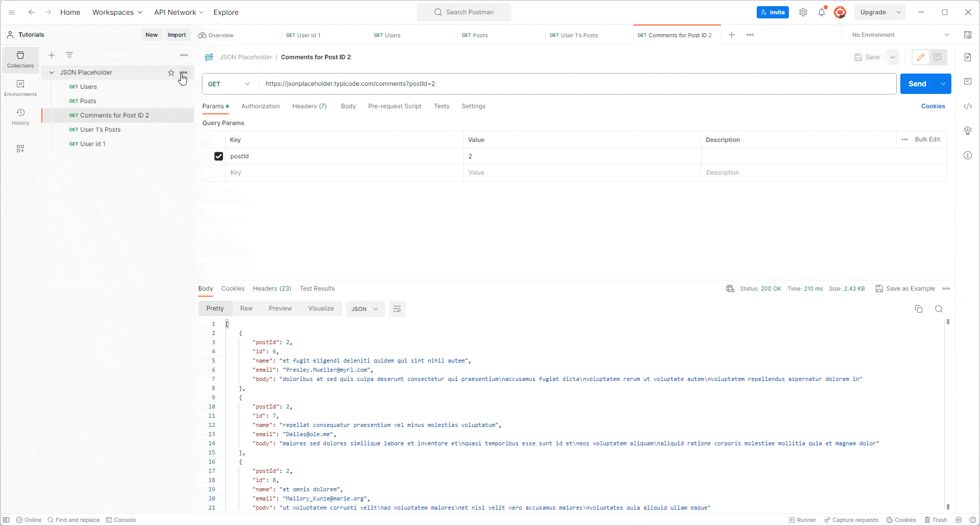Viewport: 980px width, 526px height.
Task: Open the documentation icon in right sidebar
Action: (968, 57)
